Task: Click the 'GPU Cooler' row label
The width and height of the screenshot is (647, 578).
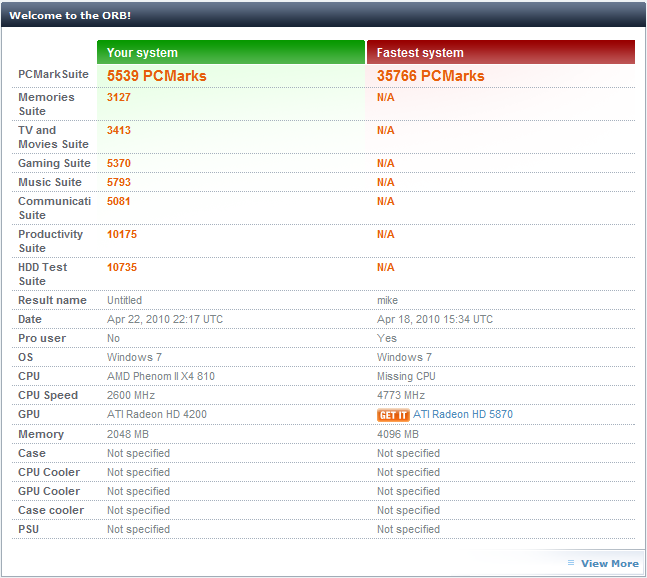Action: click(49, 491)
